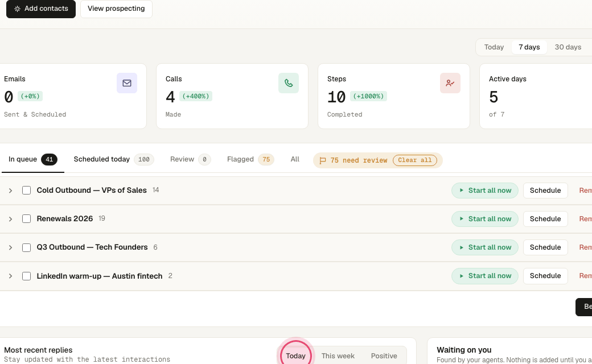This screenshot has width=592, height=364.
Task: Tick the Renewals 2026 checkbox
Action: click(x=26, y=219)
